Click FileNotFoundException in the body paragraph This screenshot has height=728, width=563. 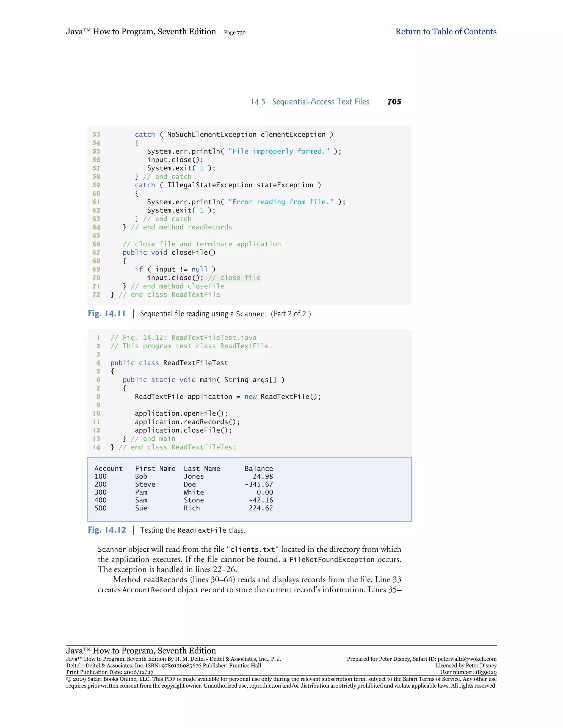point(332,560)
